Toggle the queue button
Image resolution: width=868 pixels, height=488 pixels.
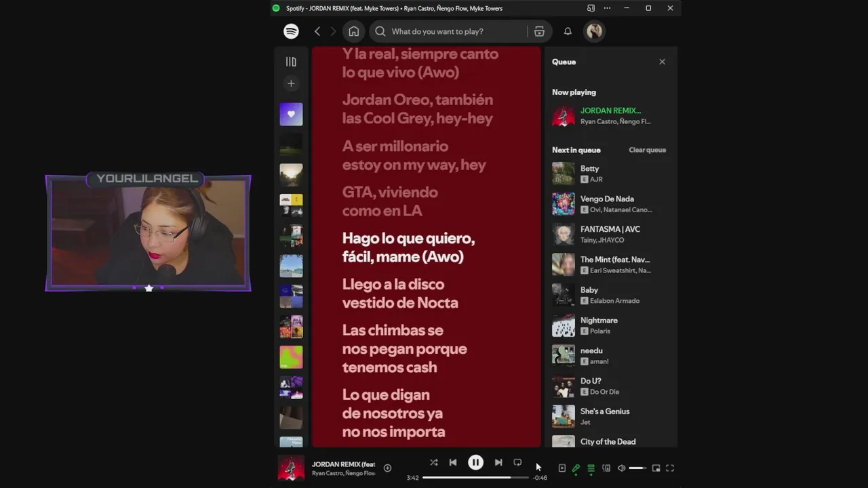pos(591,468)
